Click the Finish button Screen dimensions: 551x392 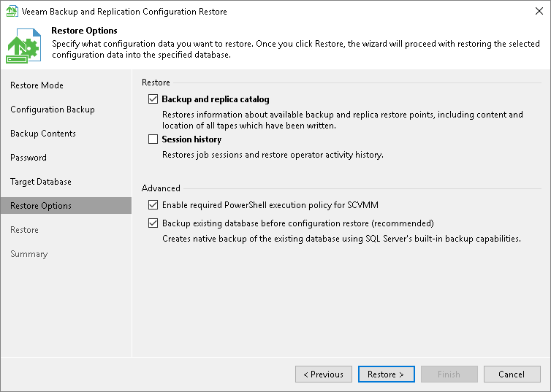pyautogui.click(x=449, y=374)
